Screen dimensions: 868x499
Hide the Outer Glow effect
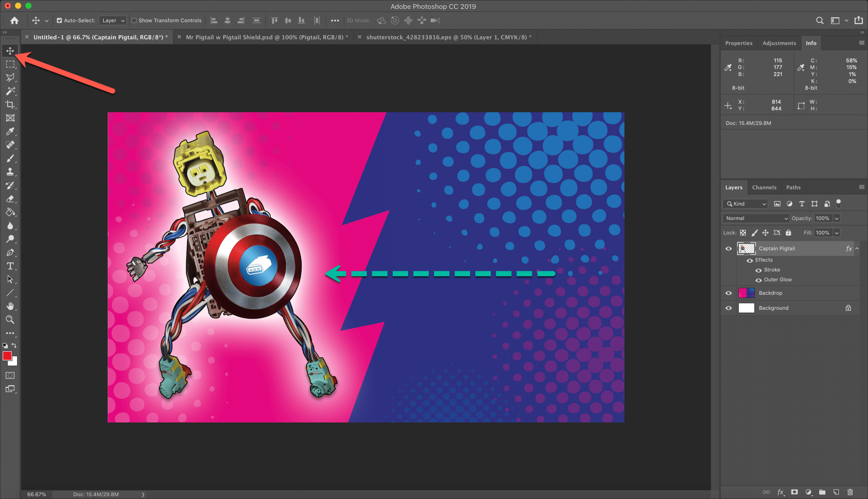758,280
